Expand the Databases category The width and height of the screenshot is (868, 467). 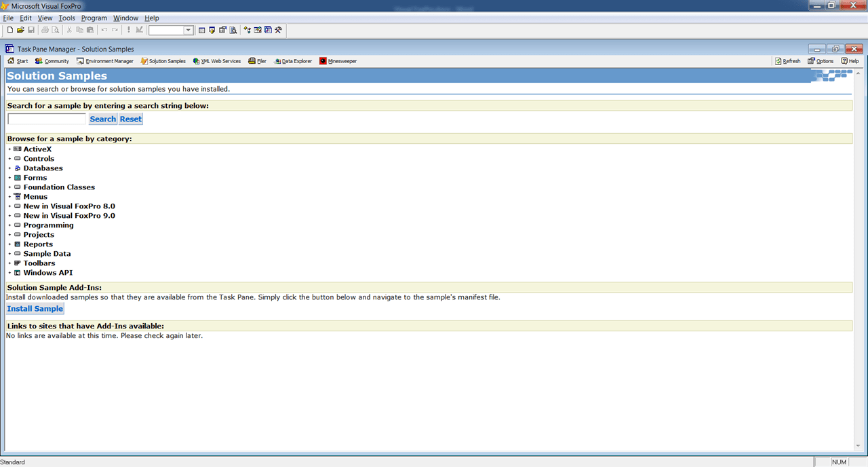10,168
